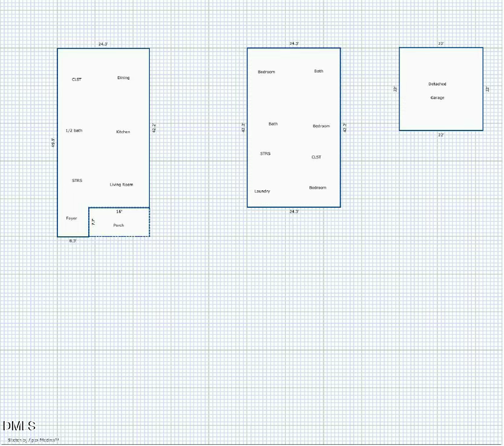
Task: Click the STRS label beside Living Room
Action: (77, 181)
